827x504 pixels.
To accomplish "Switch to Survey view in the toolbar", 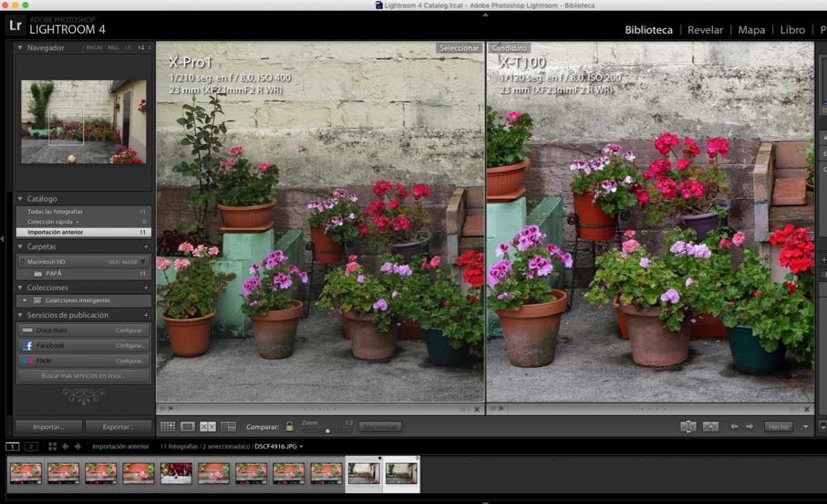I will point(228,427).
